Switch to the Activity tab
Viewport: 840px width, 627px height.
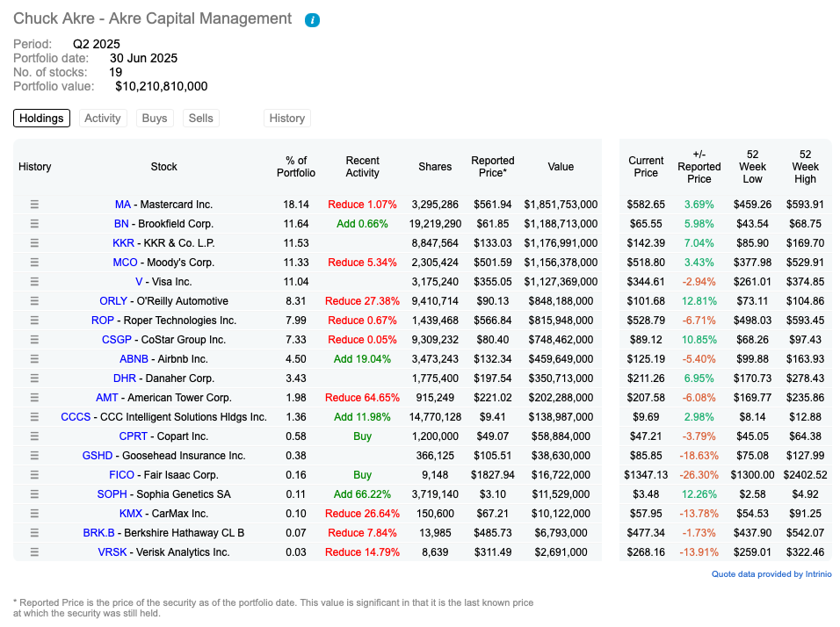pyautogui.click(x=102, y=119)
